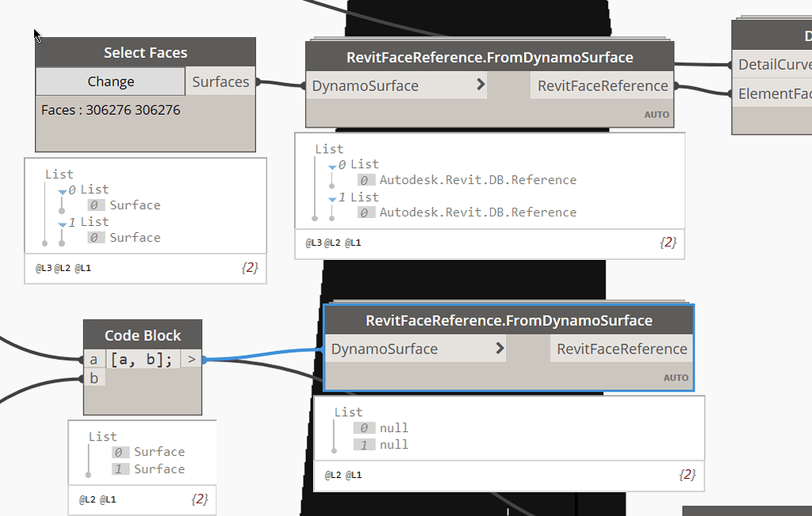
Task: Click the Code Block output port arrow
Action: (190, 358)
